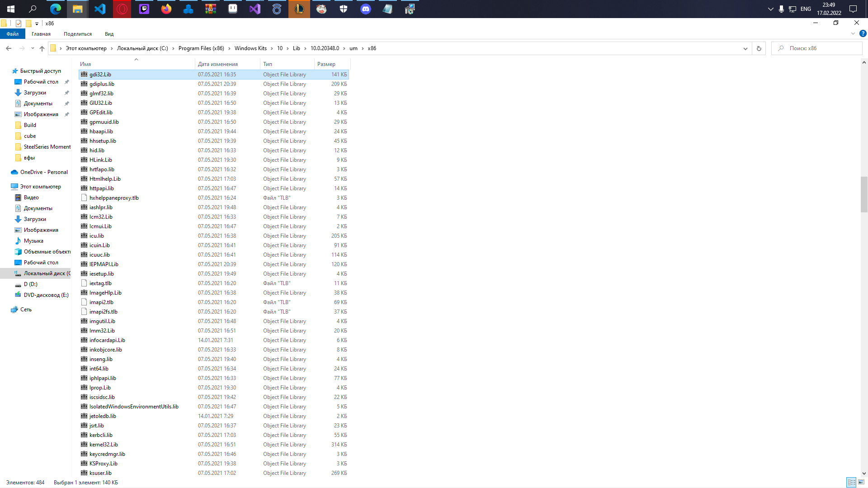The height and width of the screenshot is (488, 868).
Task: Open Quick Access Toolbar customize dropdown
Action: (x=37, y=23)
